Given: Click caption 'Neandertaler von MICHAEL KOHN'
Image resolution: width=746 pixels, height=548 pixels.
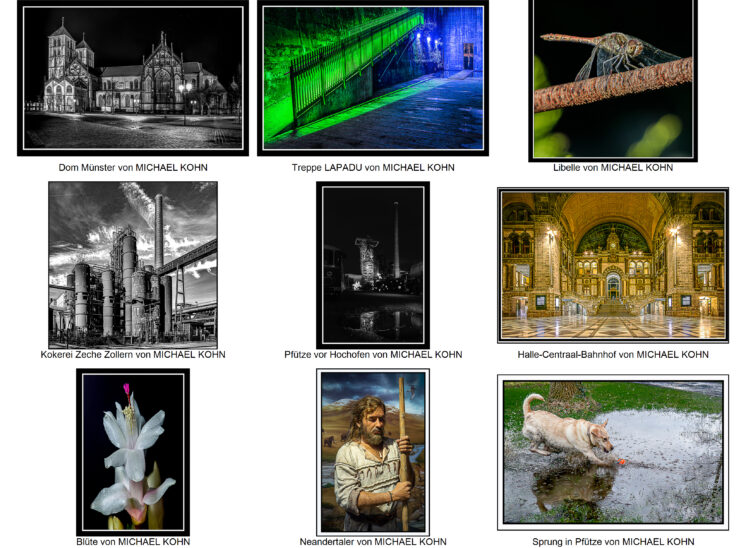Looking at the screenshot, I should tap(373, 542).
